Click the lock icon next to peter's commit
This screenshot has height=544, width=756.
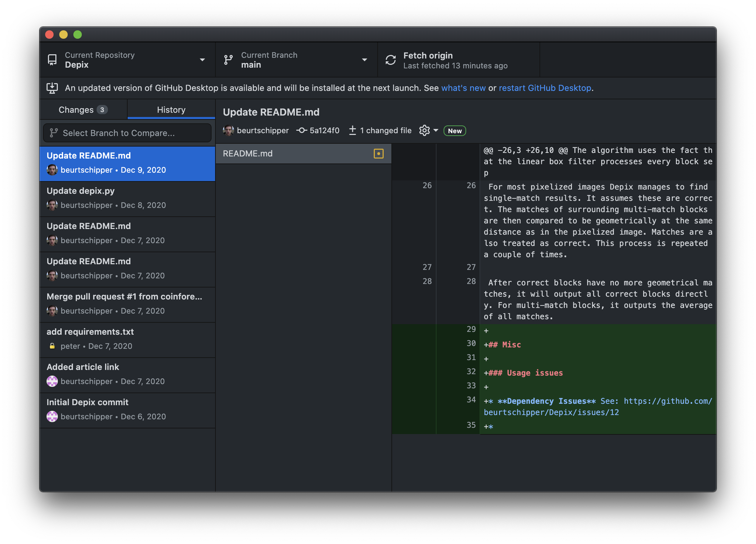pos(52,346)
